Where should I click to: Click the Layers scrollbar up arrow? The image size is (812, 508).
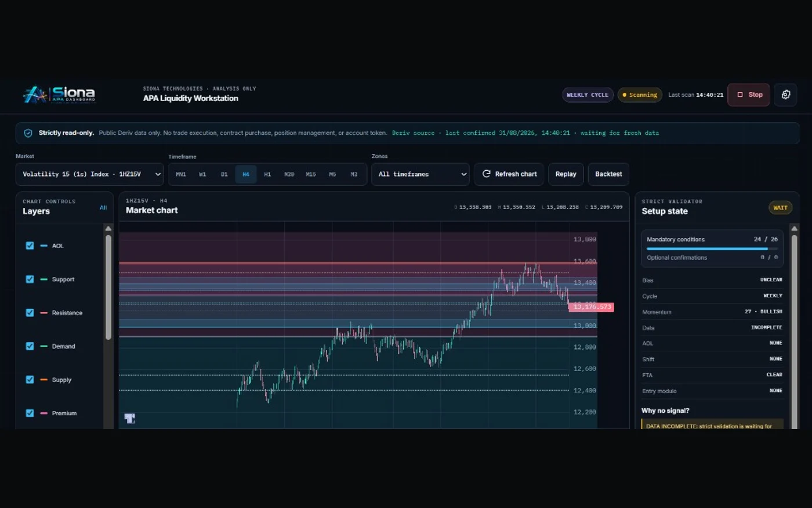tap(108, 229)
